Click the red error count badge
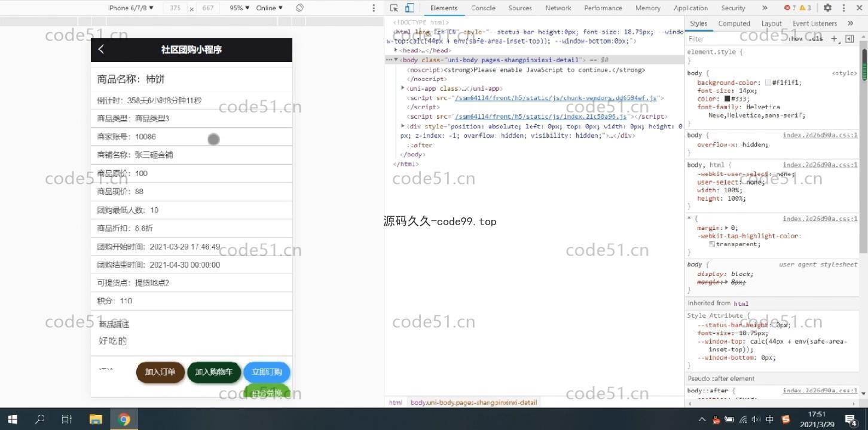The height and width of the screenshot is (430, 868). 790,8
